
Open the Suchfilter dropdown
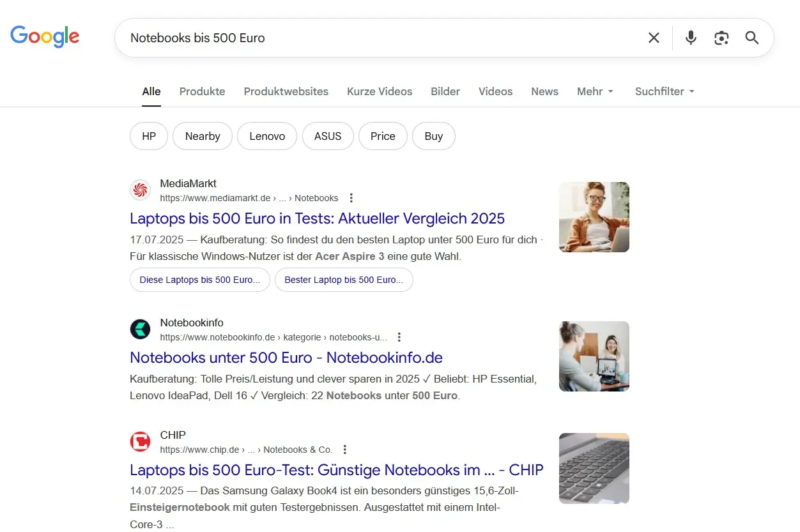coord(664,91)
